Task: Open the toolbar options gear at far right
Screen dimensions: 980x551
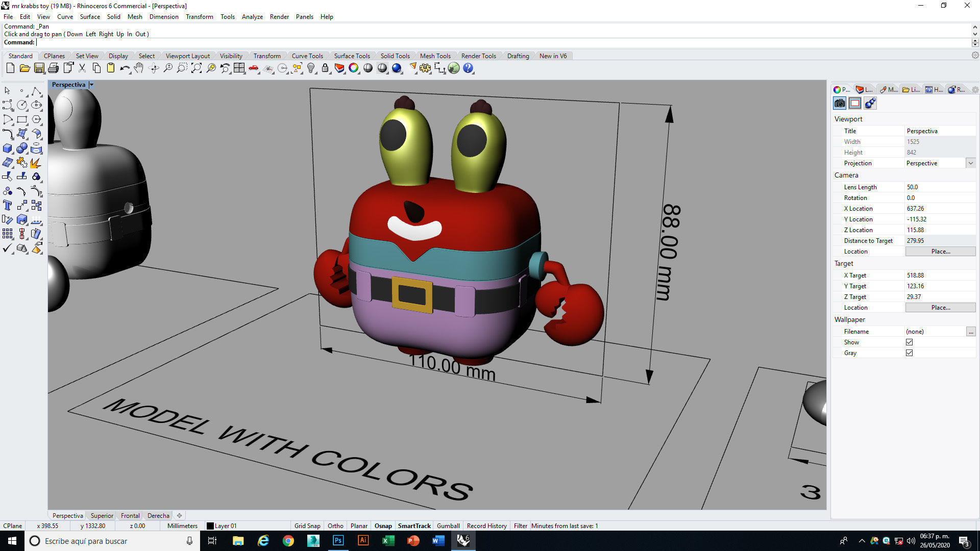Action: click(x=975, y=55)
